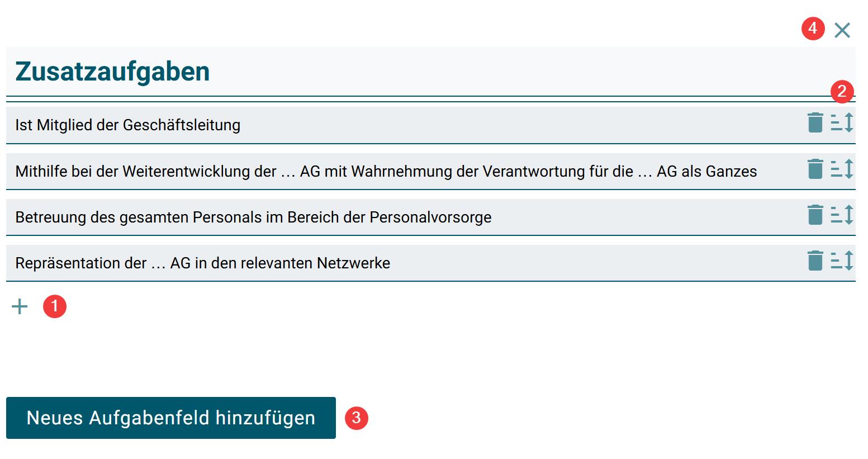Click the 'Repräsentation der … AG' task text

202,263
